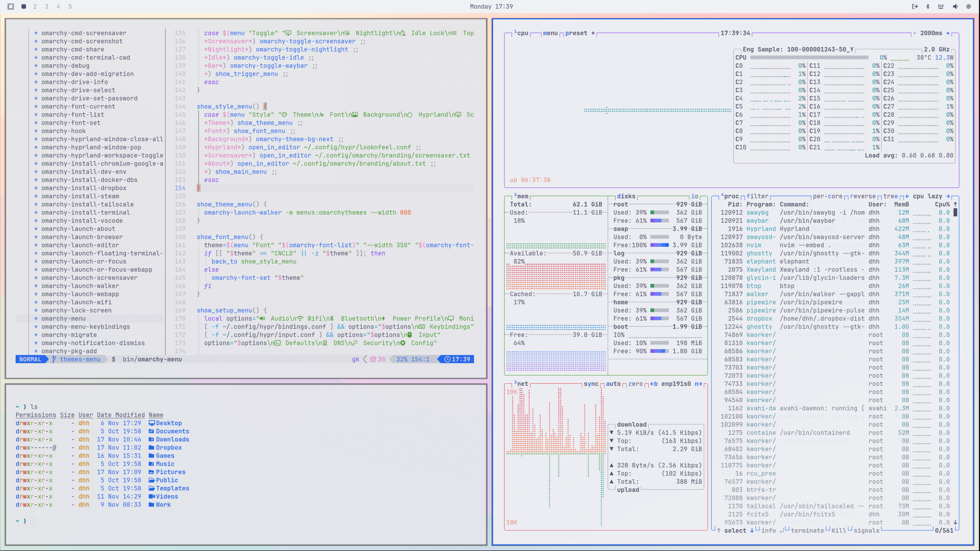Toggle tree view in btop proc panel

click(890, 196)
